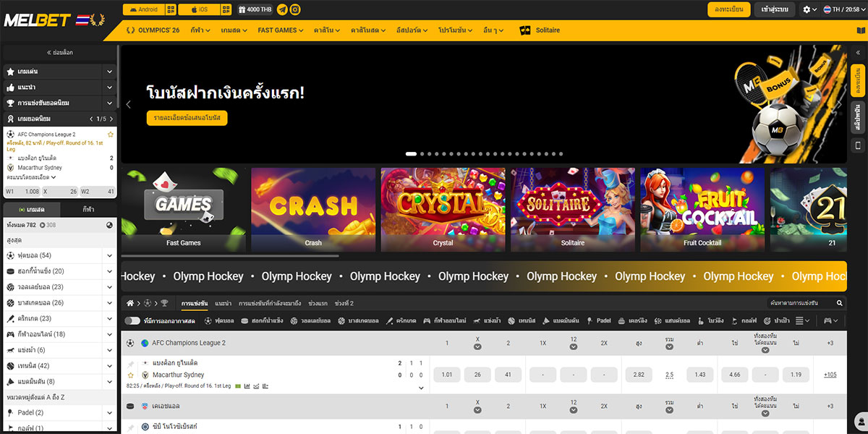Show QR code for Android app
868x434 pixels.
171,10
